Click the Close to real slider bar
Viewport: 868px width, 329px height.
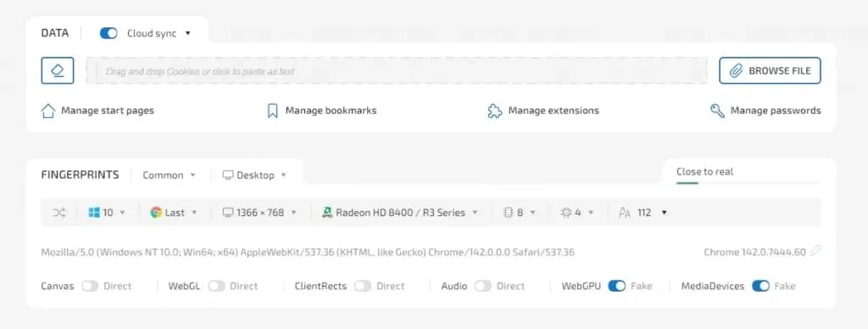click(x=748, y=183)
